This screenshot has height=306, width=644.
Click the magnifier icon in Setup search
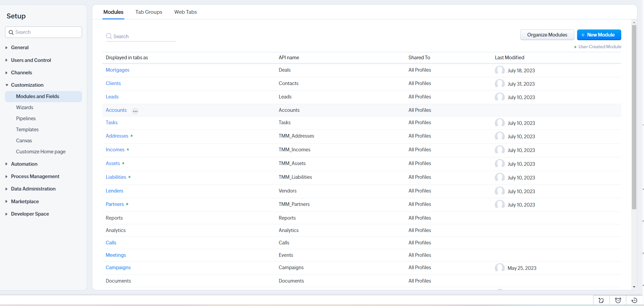tap(11, 32)
